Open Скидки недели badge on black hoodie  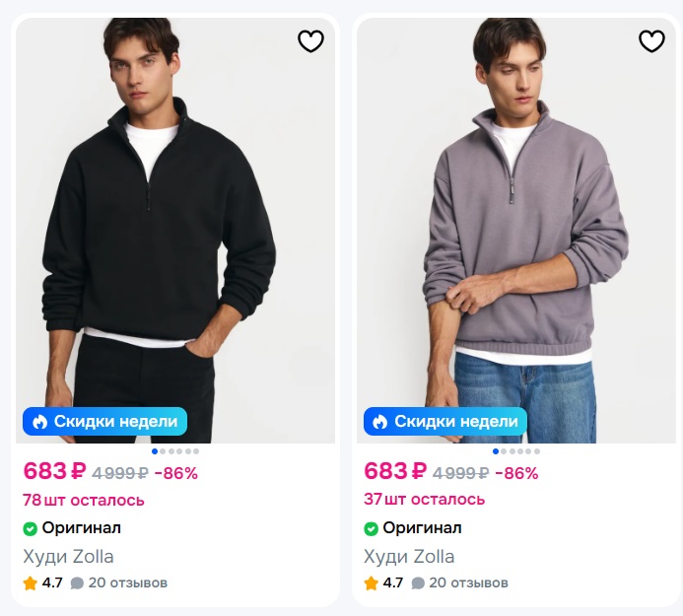click(x=105, y=421)
